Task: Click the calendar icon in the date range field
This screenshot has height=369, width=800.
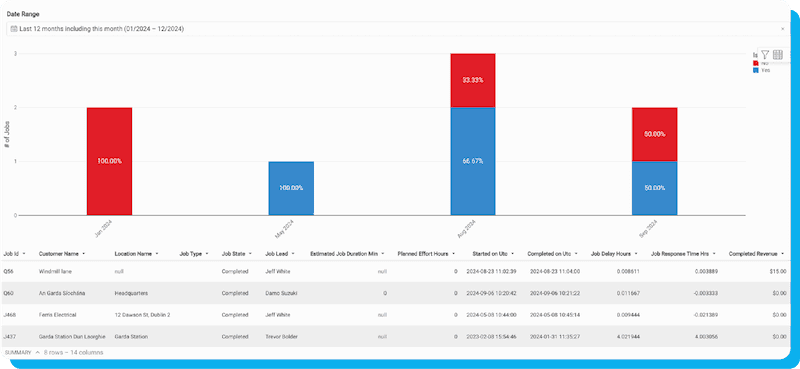Action: click(x=14, y=29)
